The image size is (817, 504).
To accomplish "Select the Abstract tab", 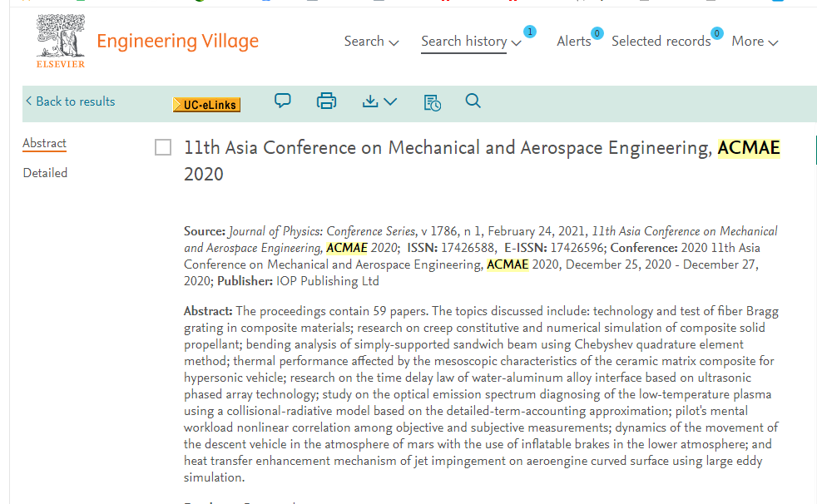I will 44,143.
